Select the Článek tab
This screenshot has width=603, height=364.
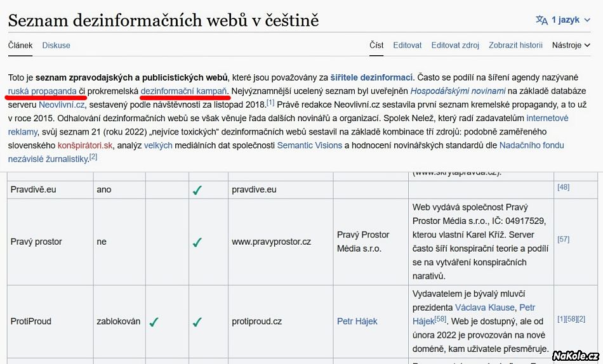20,45
